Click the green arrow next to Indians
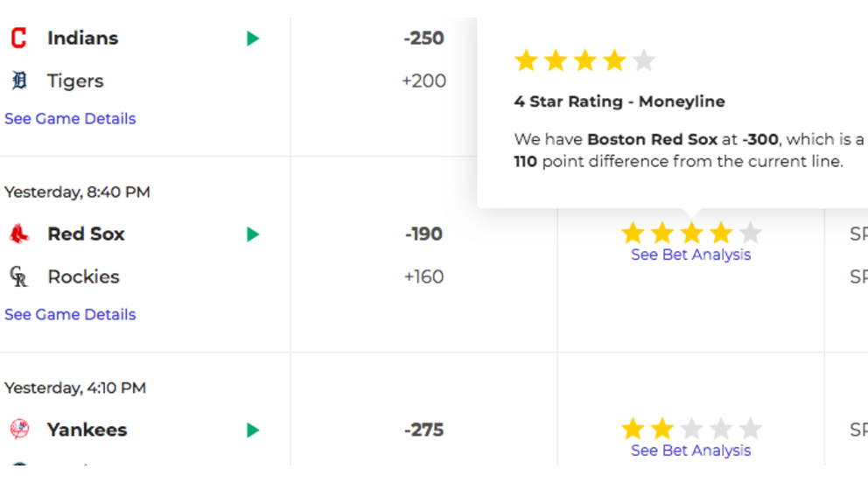Viewport: 868px width, 490px height. (x=253, y=38)
